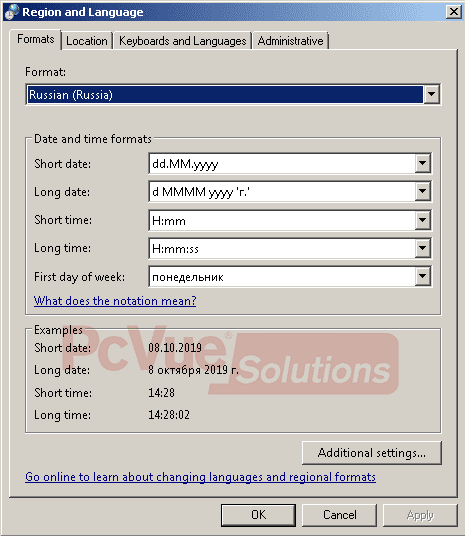465x536 pixels.
Task: Select the Formats tab
Action: (x=36, y=39)
